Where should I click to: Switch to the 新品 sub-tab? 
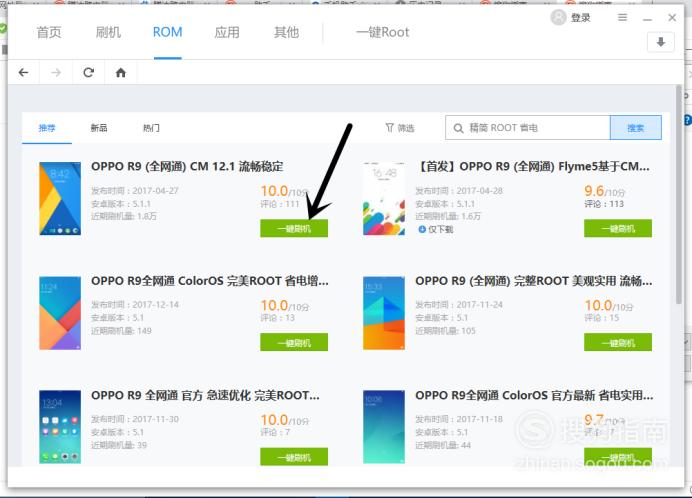(99, 128)
